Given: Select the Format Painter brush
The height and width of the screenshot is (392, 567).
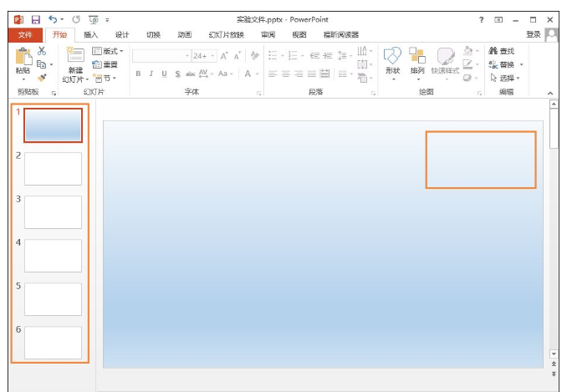Looking at the screenshot, I should coord(42,77).
